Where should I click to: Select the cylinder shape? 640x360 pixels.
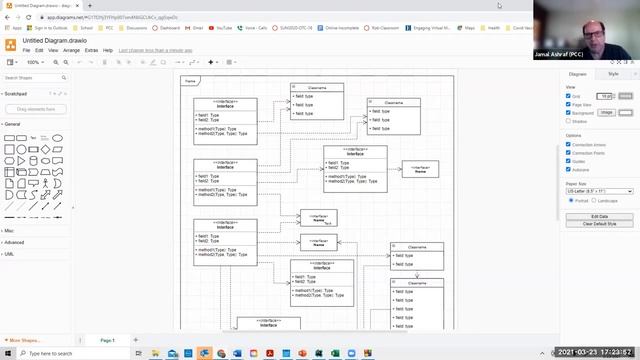[33, 161]
